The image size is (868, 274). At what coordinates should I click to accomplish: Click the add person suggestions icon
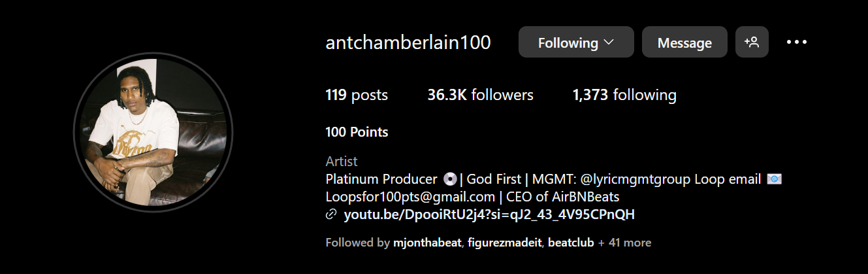752,43
